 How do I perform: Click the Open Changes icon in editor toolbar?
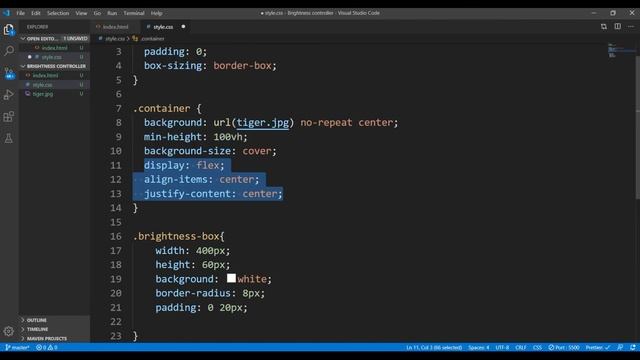point(604,27)
